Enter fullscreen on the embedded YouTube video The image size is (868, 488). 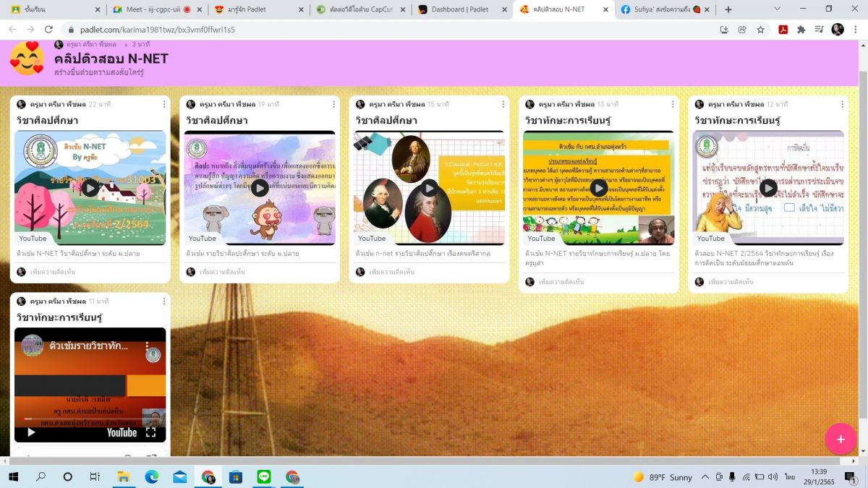coord(150,432)
